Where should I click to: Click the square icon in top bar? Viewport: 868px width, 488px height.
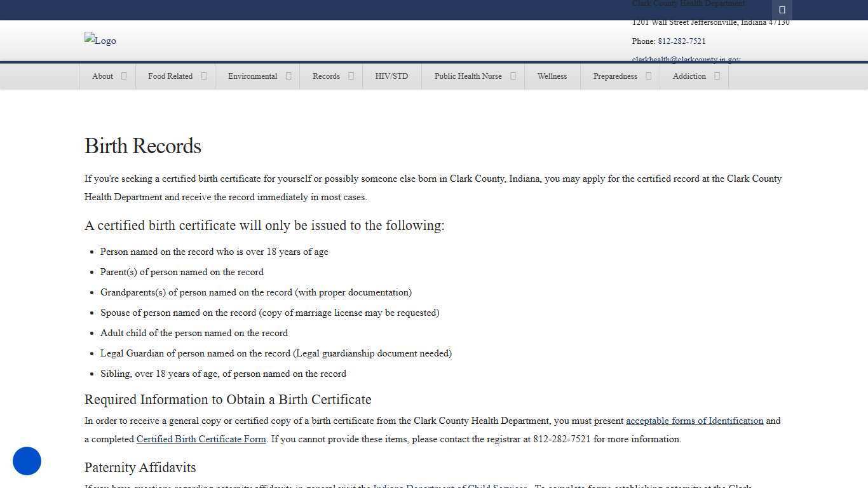782,10
